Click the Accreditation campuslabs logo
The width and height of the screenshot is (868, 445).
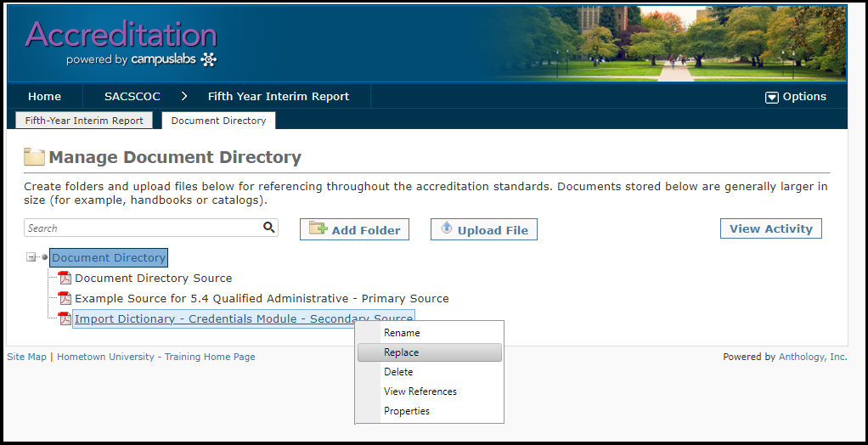(x=121, y=42)
